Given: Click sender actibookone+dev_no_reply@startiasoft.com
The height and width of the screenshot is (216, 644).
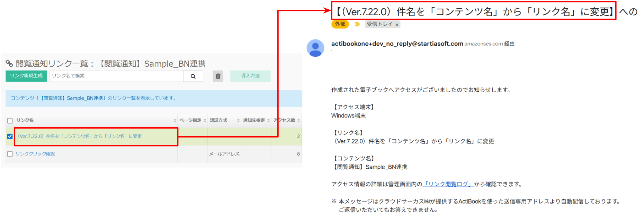Looking at the screenshot, I should pos(397,44).
